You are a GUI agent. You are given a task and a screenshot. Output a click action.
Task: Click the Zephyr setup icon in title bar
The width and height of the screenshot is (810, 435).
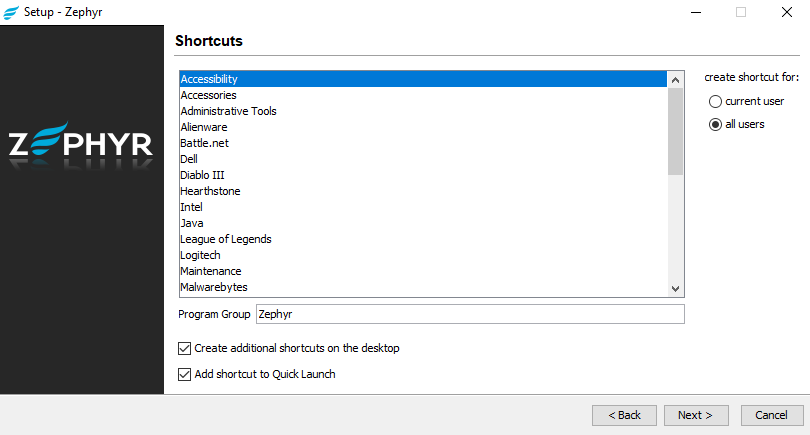11,12
